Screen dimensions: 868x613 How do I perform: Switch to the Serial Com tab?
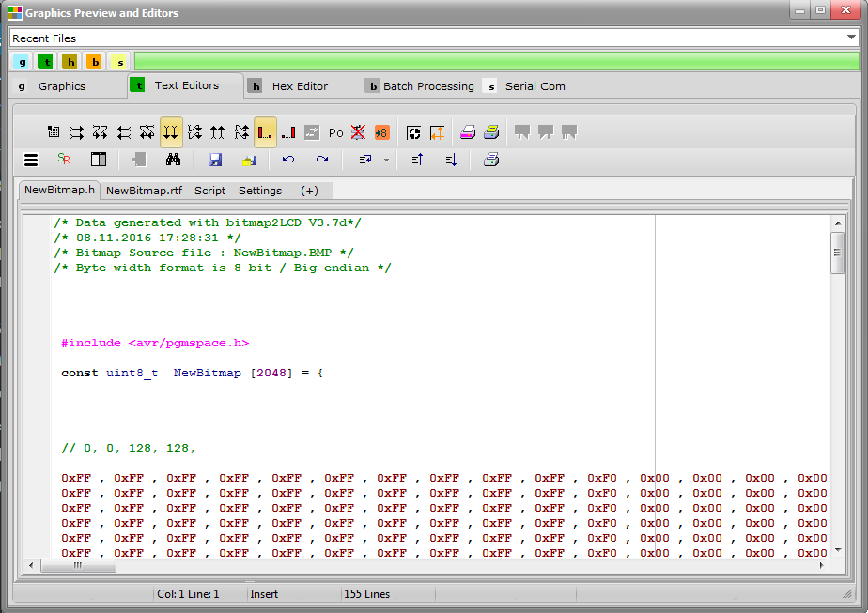(524, 86)
